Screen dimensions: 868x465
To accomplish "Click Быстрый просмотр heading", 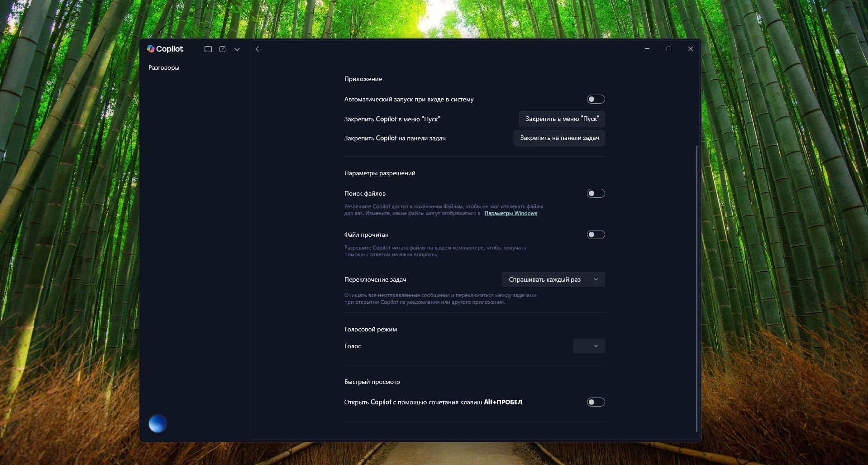I will click(372, 382).
